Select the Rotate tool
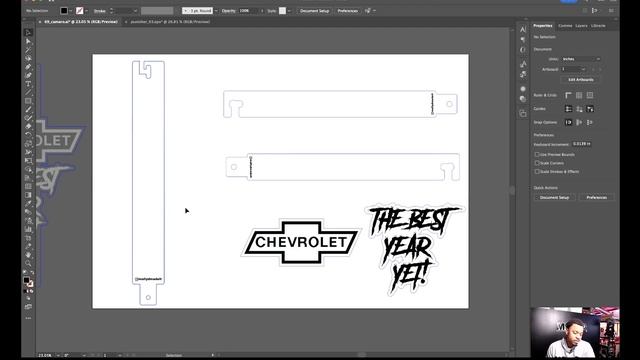This screenshot has height=360, width=640. pyautogui.click(x=28, y=135)
